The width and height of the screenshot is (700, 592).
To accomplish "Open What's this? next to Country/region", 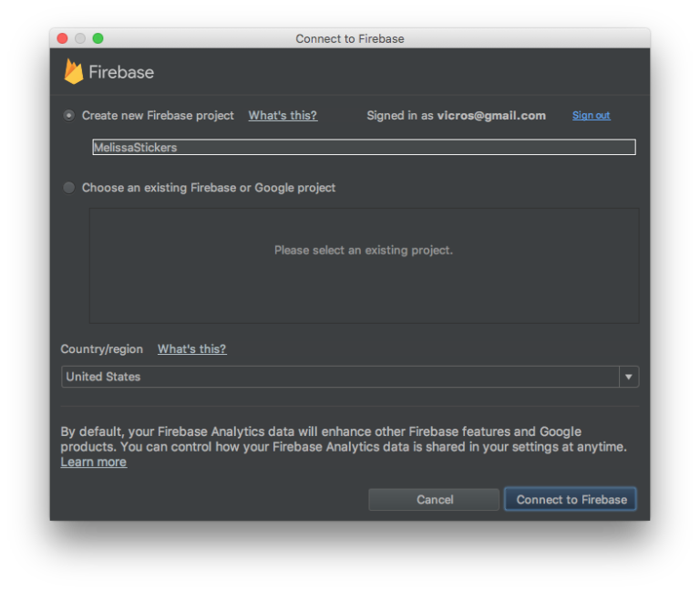I will [191, 349].
